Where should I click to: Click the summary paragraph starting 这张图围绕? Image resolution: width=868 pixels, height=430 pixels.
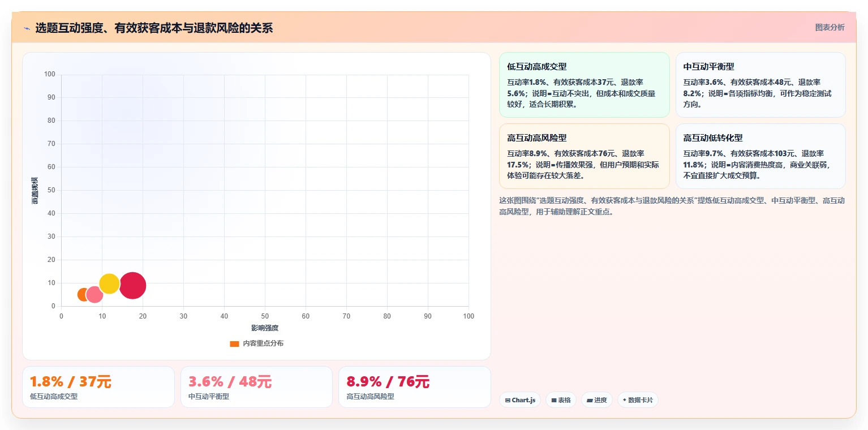tap(672, 207)
